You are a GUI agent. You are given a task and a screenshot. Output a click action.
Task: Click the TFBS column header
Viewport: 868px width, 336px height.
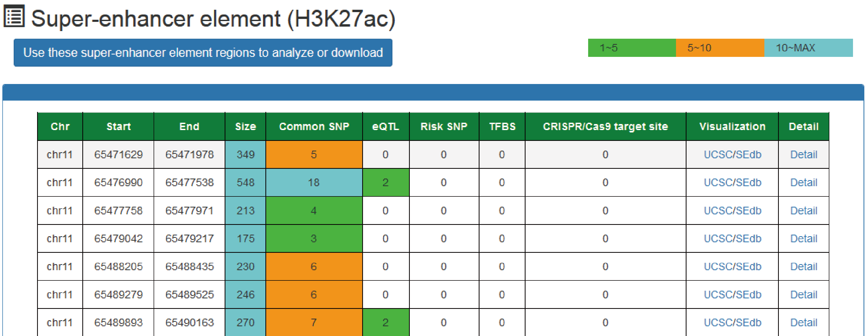502,126
